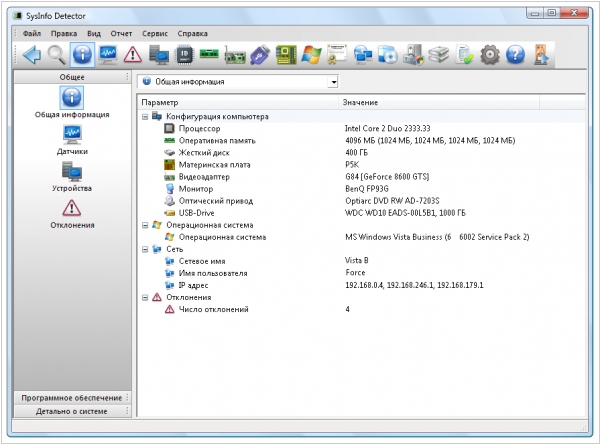Collapse the Операционная система group node
The height and width of the screenshot is (444, 600).
(145, 225)
